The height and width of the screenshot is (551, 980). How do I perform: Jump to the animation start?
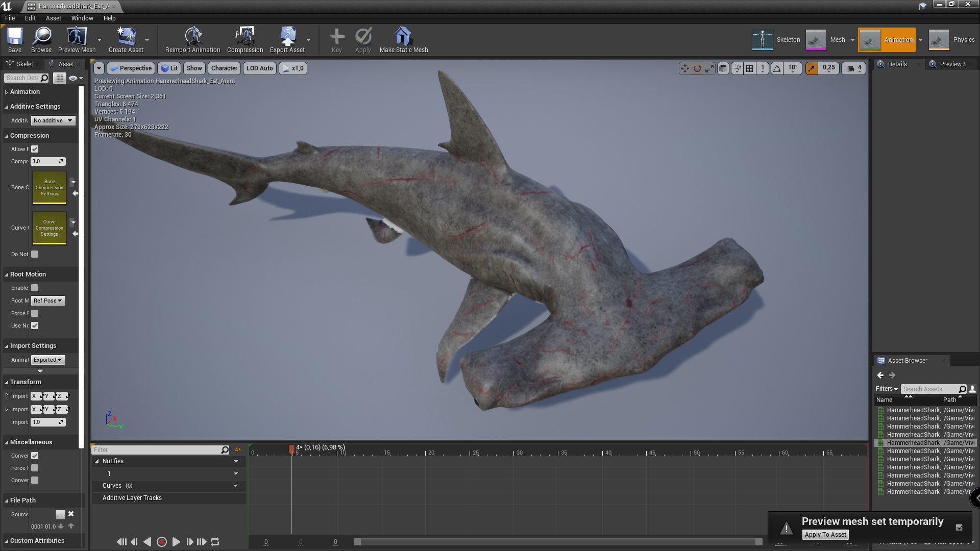121,542
